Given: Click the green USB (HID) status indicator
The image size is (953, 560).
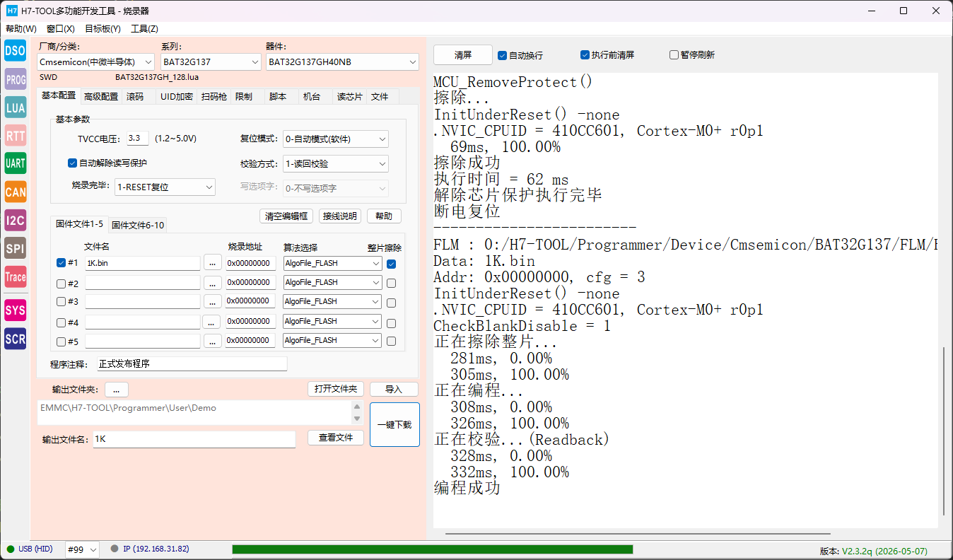Looking at the screenshot, I should click(x=11, y=549).
